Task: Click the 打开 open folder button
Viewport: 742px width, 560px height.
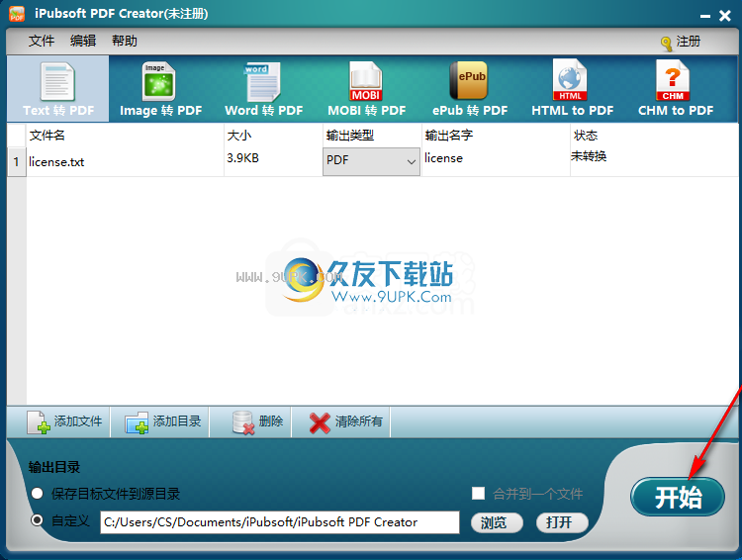Action: click(x=562, y=522)
